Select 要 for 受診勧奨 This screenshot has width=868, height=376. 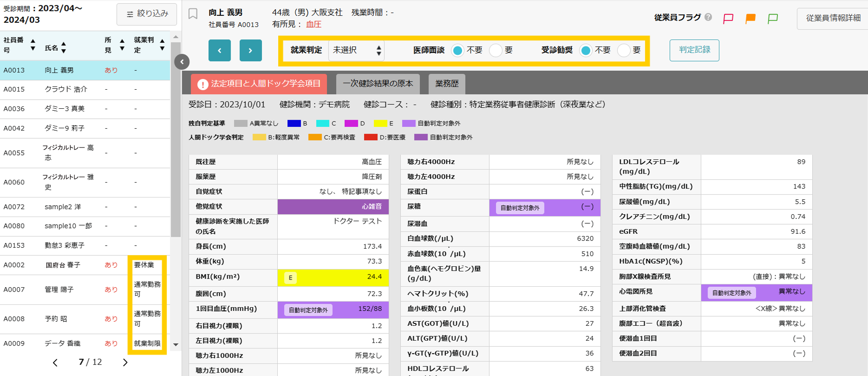[x=624, y=50]
